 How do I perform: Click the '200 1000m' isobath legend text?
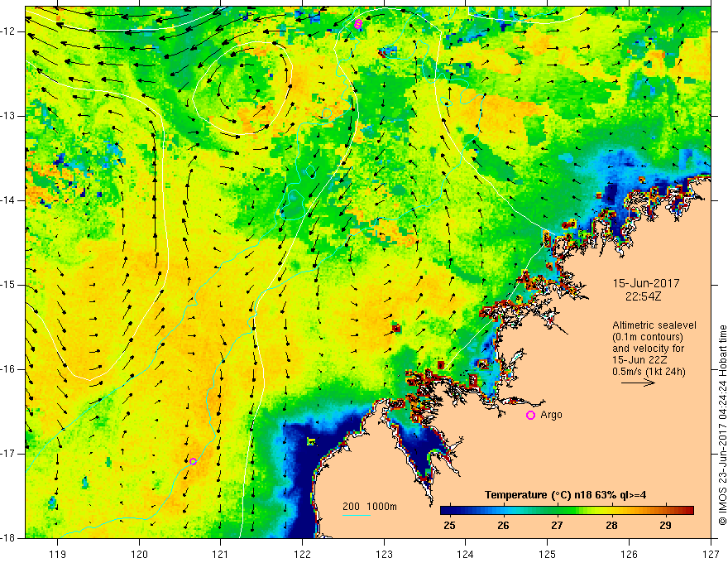tap(370, 507)
